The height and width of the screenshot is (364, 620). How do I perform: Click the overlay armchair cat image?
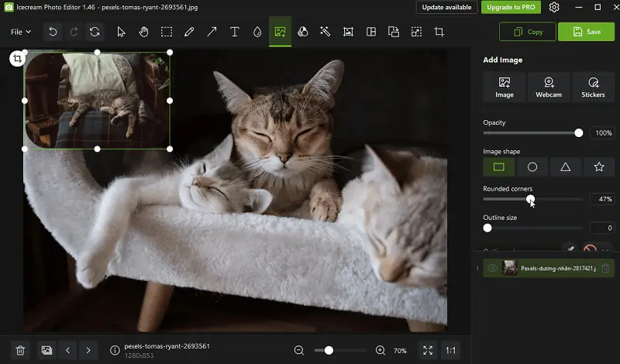98,101
